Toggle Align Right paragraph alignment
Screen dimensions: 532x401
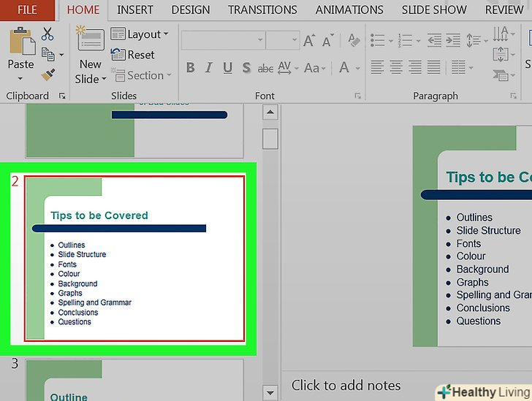point(415,67)
